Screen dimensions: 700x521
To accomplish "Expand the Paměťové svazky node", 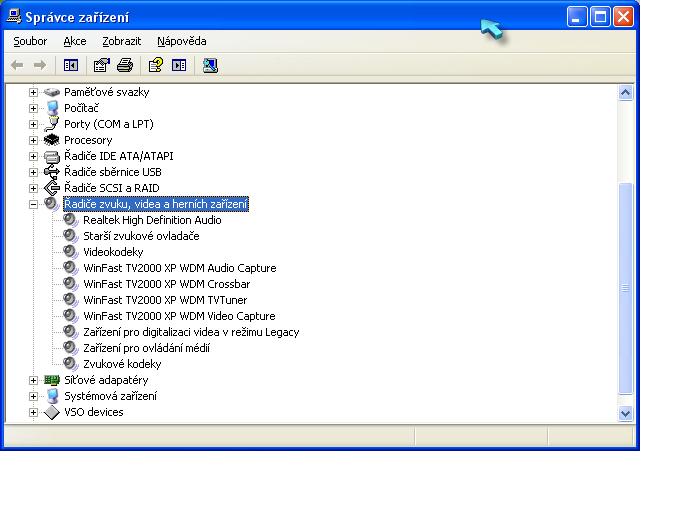I will tap(33, 92).
